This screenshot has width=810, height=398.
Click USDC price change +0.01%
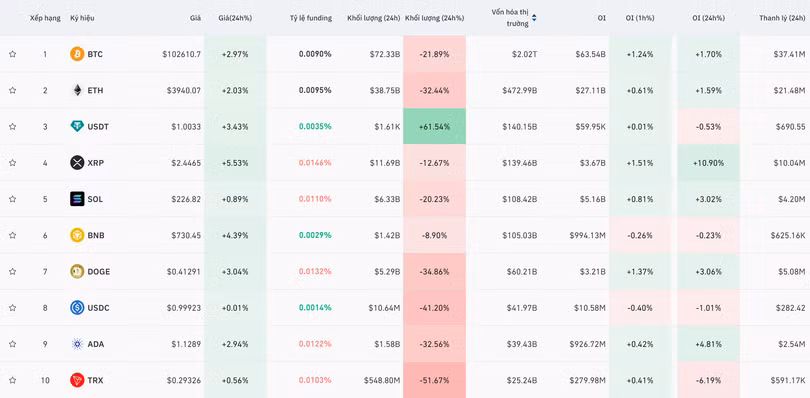coord(235,308)
